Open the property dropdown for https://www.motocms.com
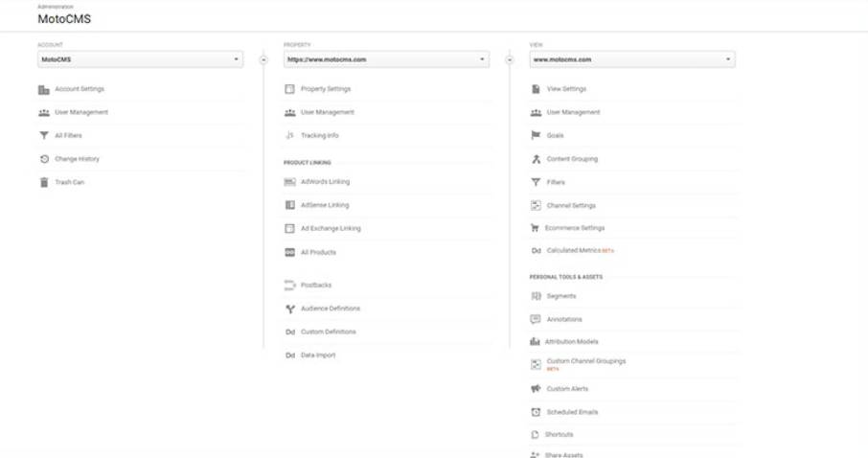 pyautogui.click(x=386, y=59)
